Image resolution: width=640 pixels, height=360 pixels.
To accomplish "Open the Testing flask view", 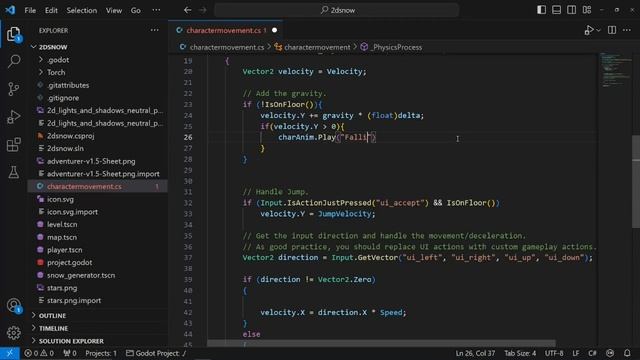I will 13,172.
